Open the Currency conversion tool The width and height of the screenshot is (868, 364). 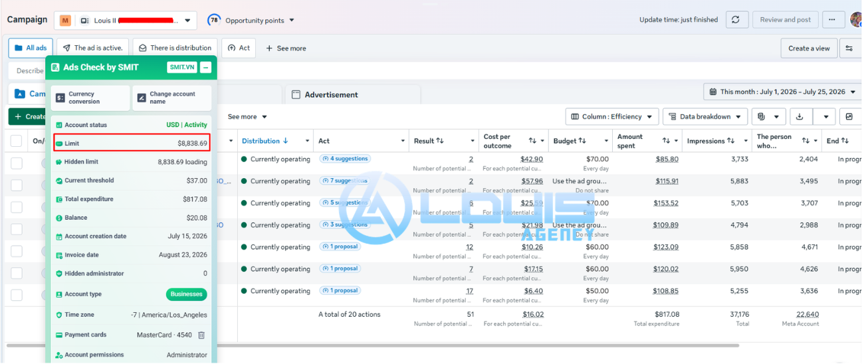point(90,98)
